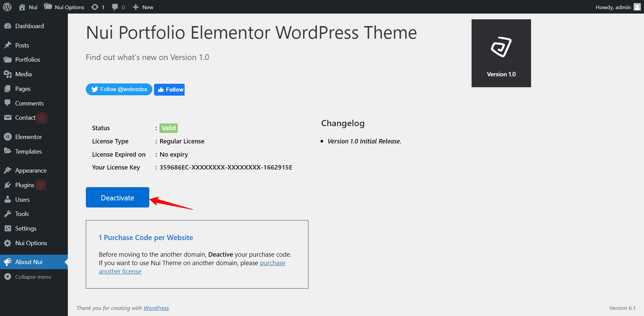
Task: Click the Plugins plug icon
Action: click(7, 185)
